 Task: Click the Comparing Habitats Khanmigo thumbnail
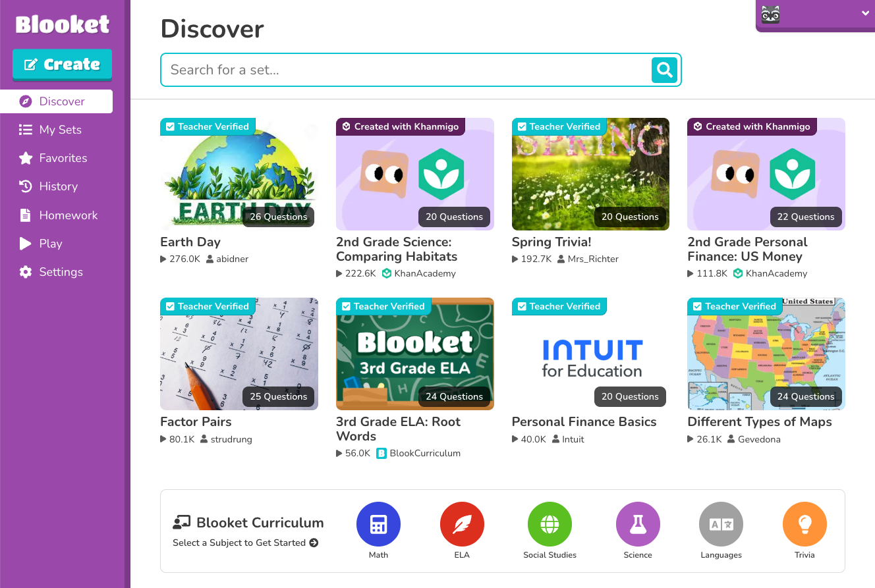click(415, 174)
